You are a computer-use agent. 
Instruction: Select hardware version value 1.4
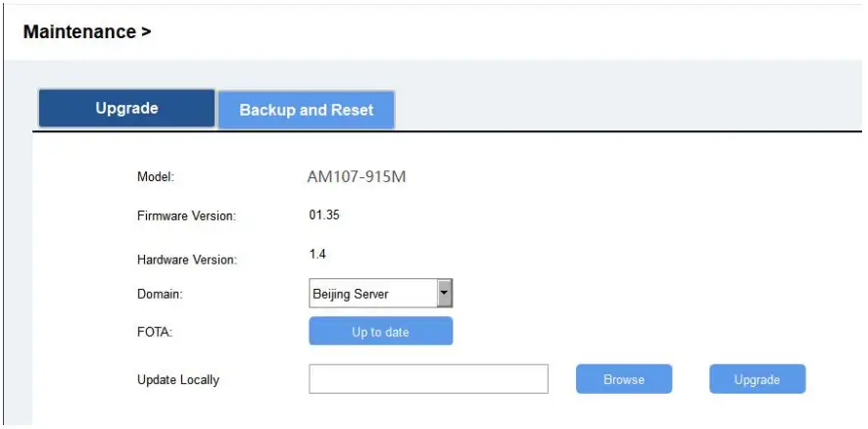(x=317, y=254)
